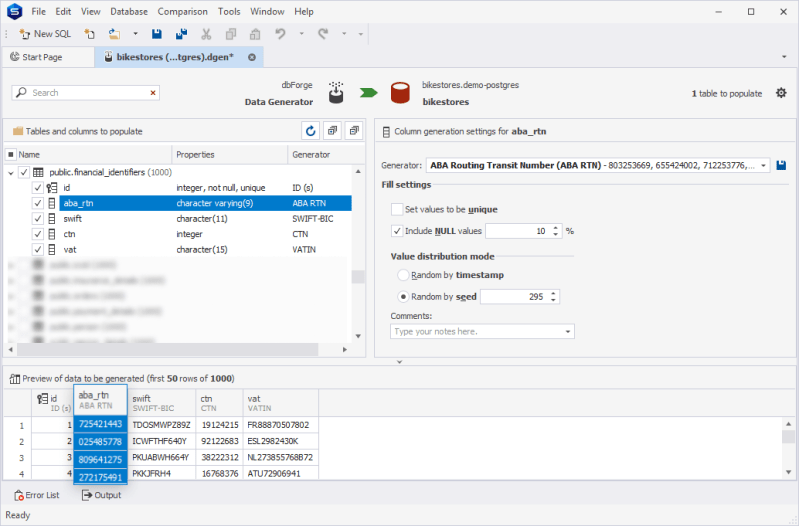The width and height of the screenshot is (799, 526).
Task: Click the New SQL toolbar button
Action: tap(45, 34)
